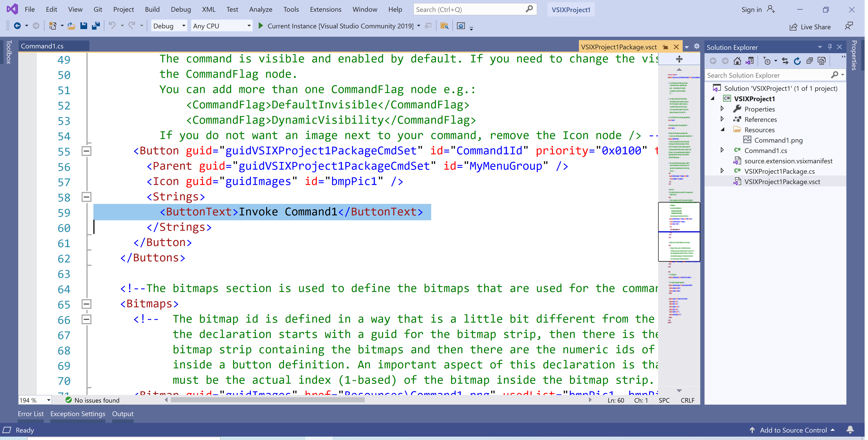The width and height of the screenshot is (868, 440).
Task: Collapse the Strings element at line 58
Action: click(x=86, y=197)
